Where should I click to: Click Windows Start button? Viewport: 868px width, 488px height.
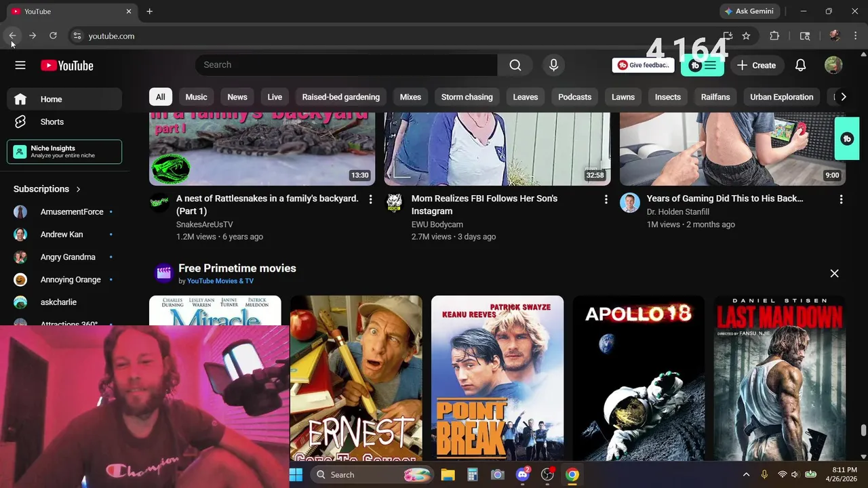(296, 475)
